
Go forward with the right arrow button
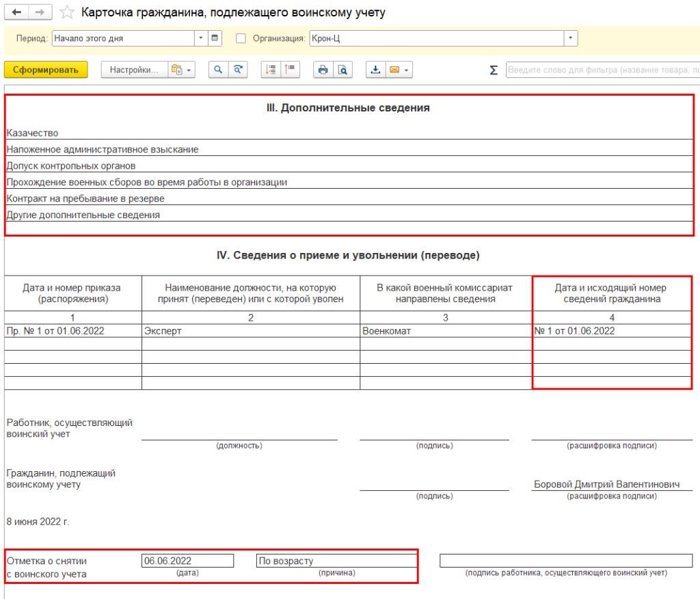click(40, 12)
